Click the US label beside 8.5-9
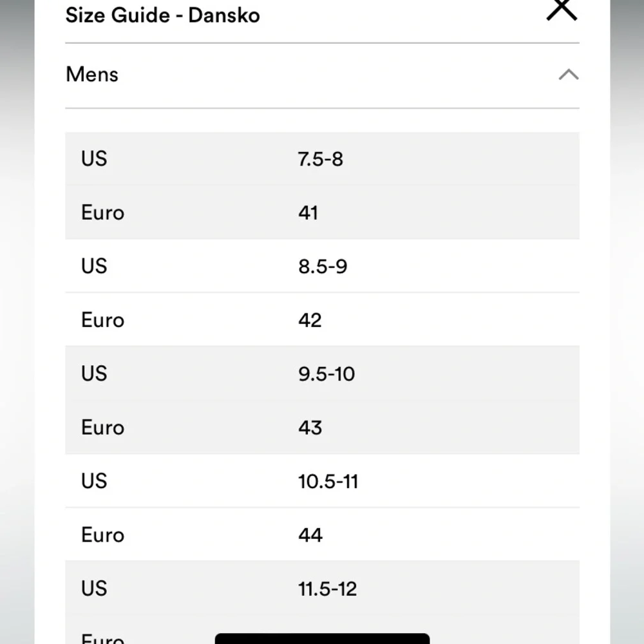 (x=94, y=266)
